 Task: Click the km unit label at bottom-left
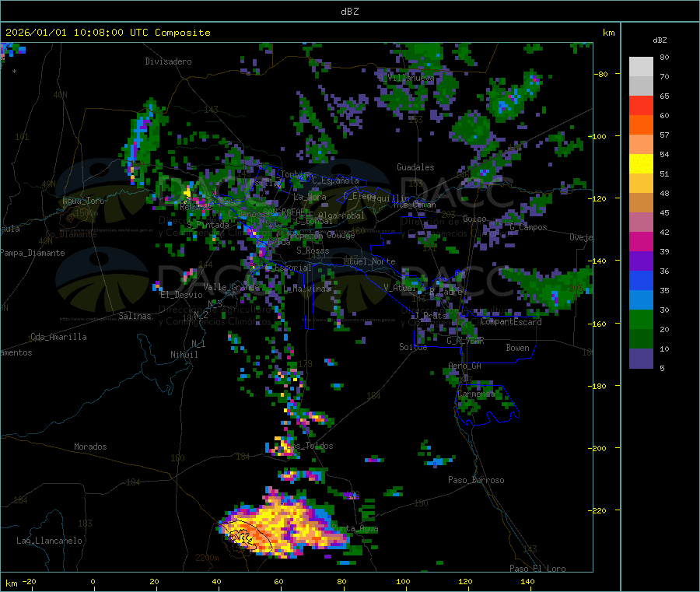coord(11,583)
